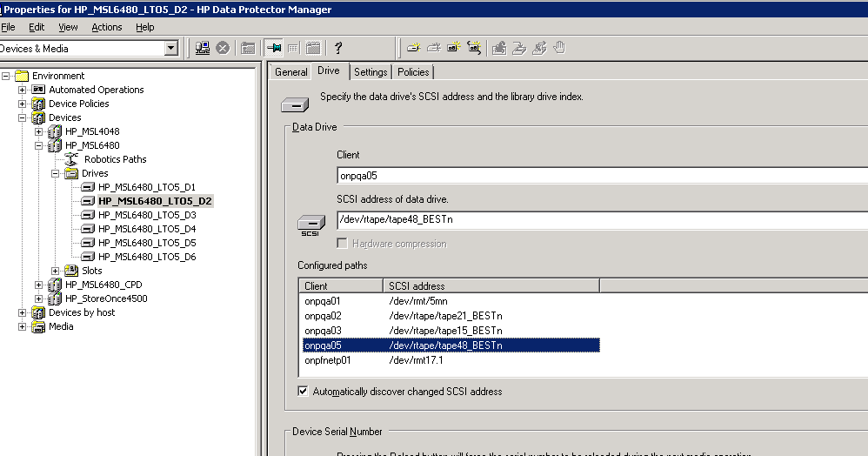Screen dimensions: 868x456
Task: Click the grayed export arrow toolbar icon
Action: click(539, 48)
